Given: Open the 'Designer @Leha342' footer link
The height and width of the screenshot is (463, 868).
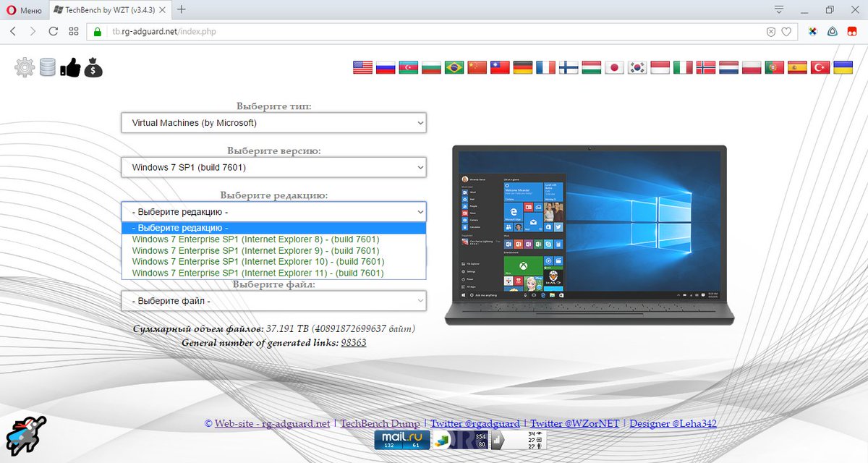Looking at the screenshot, I should click(673, 423).
